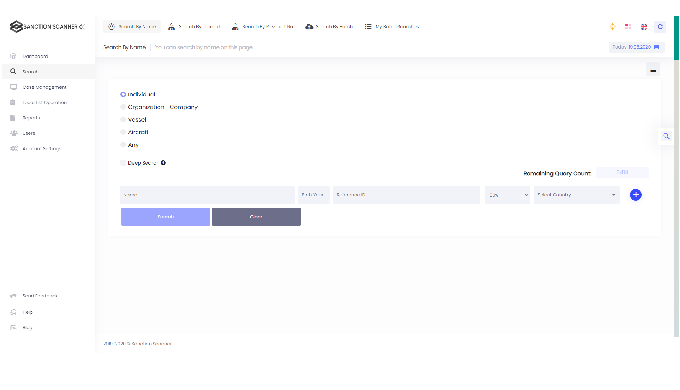
Task: Open Case Management in the sidebar
Action: [48, 87]
